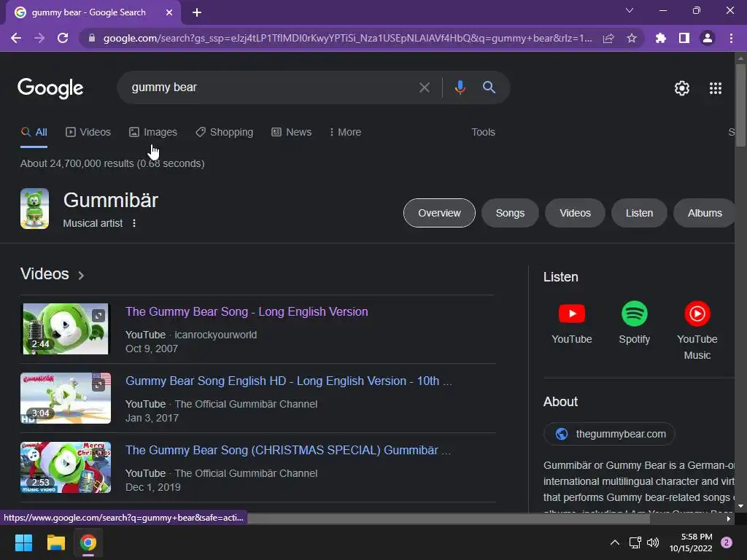Click the browser forward arrow
This screenshot has width=747, height=560.
39,38
